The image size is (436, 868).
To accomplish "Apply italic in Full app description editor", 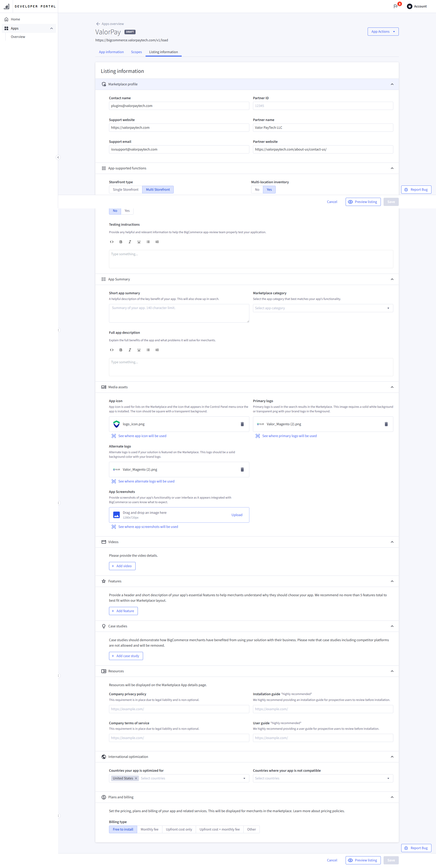I will [130, 350].
